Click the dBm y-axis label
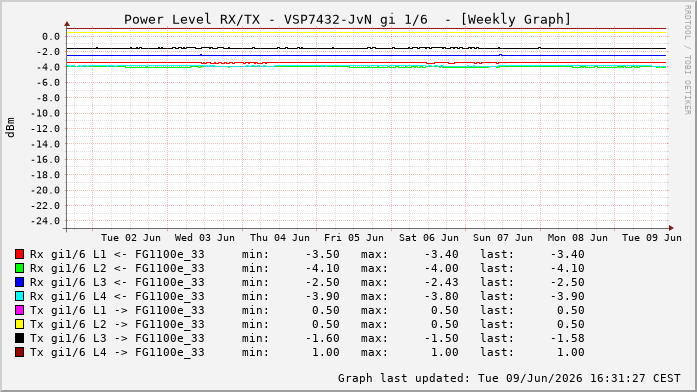697x392 pixels. [10, 128]
